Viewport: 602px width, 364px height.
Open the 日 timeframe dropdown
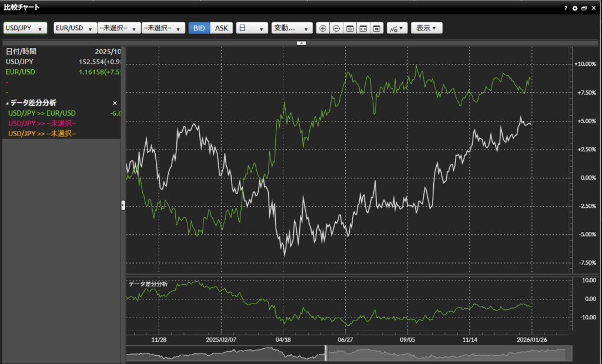click(252, 28)
